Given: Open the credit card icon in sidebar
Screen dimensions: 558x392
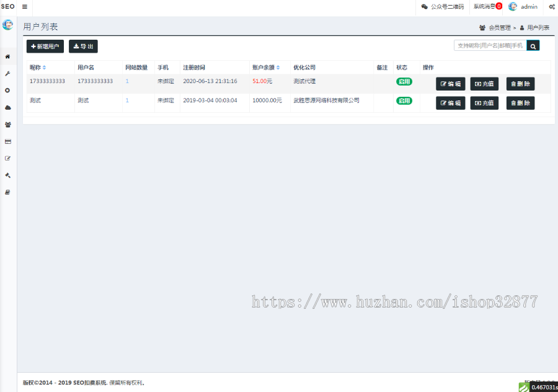Looking at the screenshot, I should [8, 141].
